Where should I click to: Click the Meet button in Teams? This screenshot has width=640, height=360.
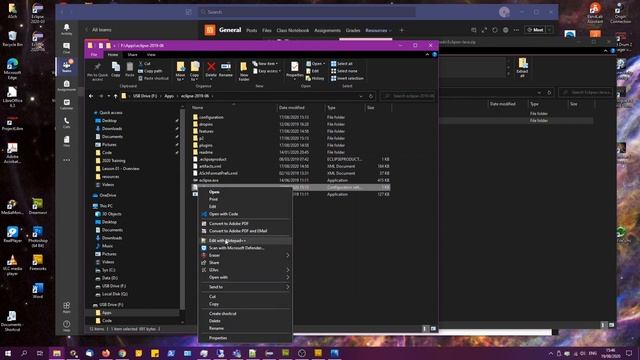(535, 30)
